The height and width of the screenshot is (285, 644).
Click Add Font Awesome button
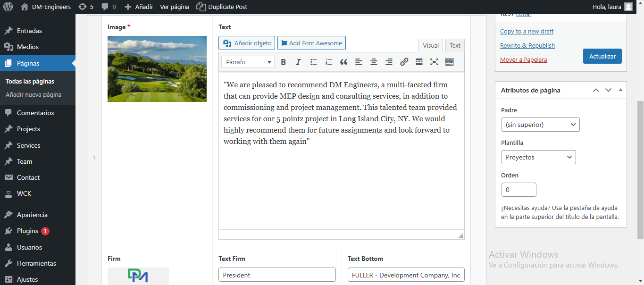coord(311,43)
